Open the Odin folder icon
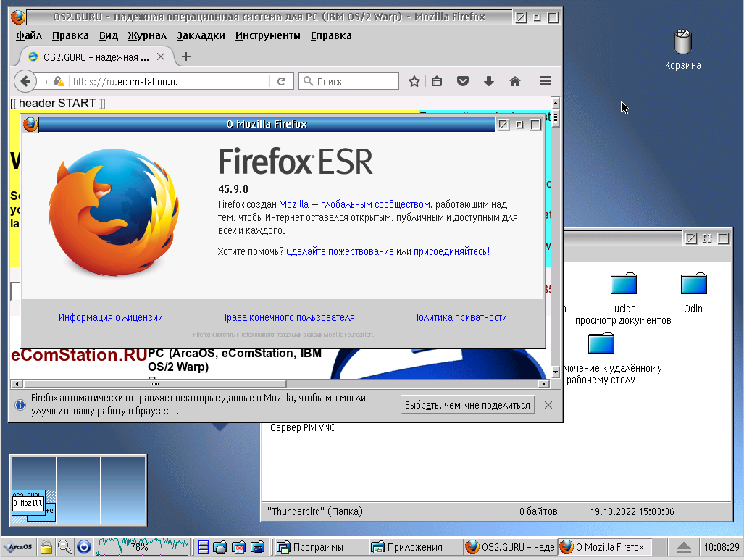Image resolution: width=744 pixels, height=560 pixels. 694,284
